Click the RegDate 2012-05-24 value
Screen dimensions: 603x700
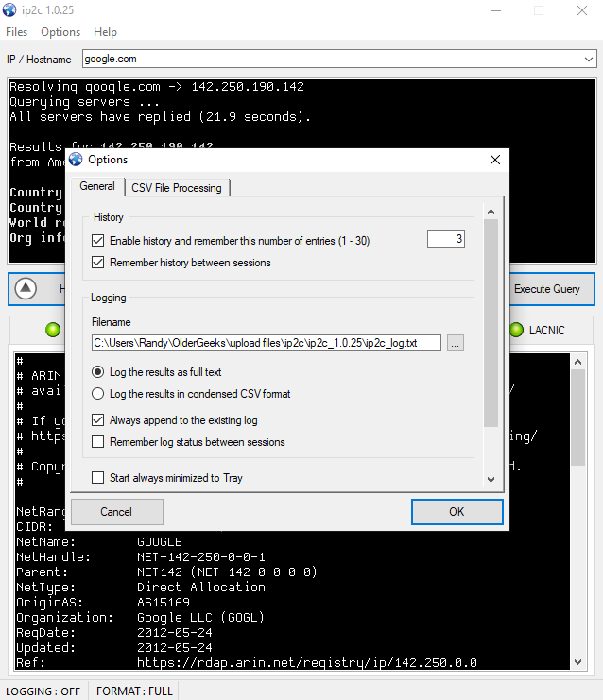tap(175, 633)
